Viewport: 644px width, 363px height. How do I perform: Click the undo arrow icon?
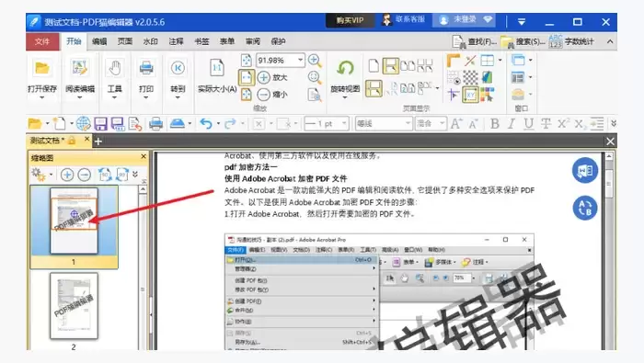(x=206, y=123)
